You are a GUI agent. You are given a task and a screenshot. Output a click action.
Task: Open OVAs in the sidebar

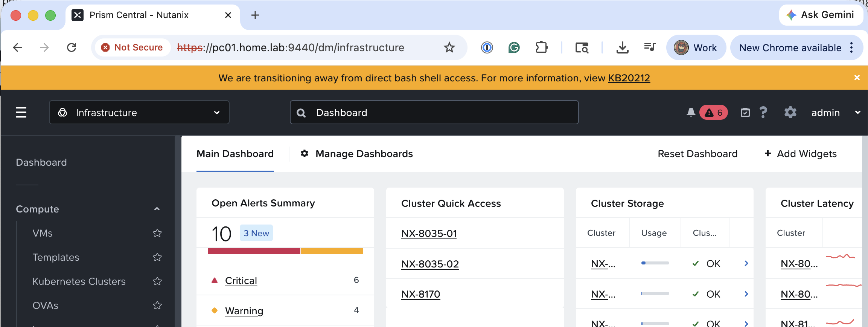click(45, 306)
